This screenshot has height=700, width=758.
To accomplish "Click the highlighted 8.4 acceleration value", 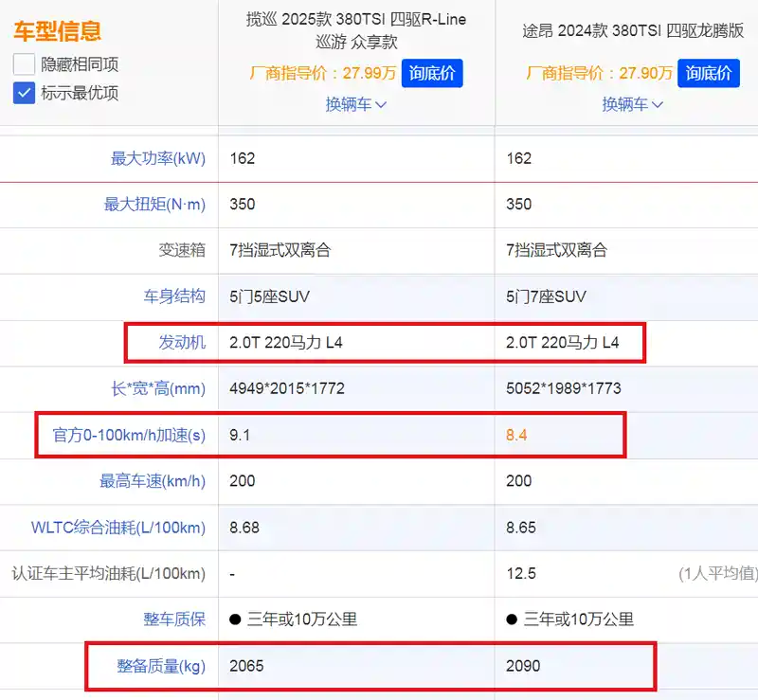I will (x=516, y=435).
